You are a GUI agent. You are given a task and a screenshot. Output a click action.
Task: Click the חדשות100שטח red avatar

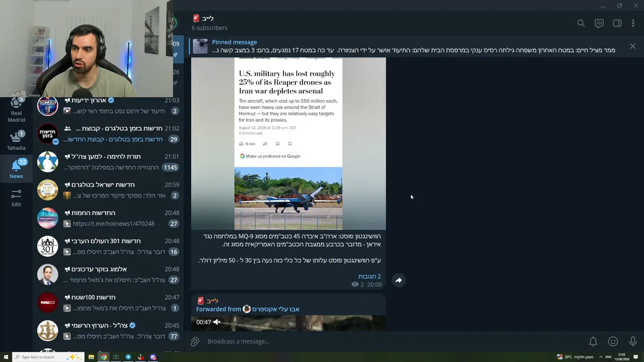(48, 303)
